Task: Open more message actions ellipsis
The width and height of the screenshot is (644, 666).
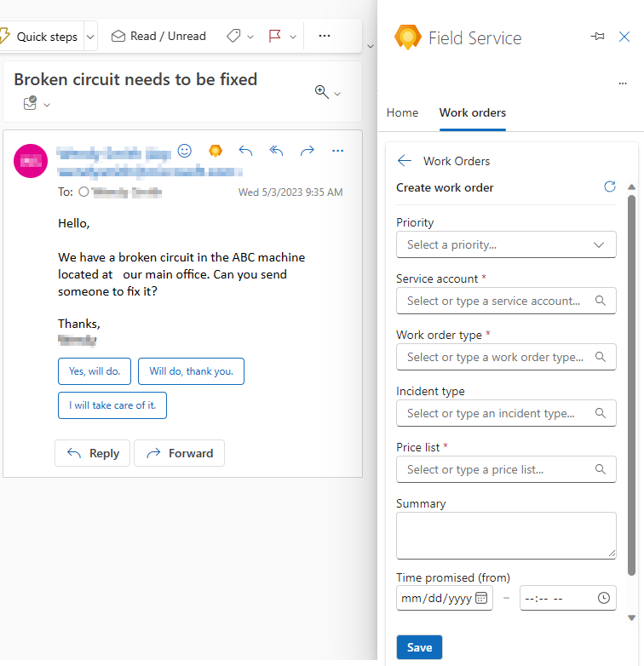Action: point(337,151)
